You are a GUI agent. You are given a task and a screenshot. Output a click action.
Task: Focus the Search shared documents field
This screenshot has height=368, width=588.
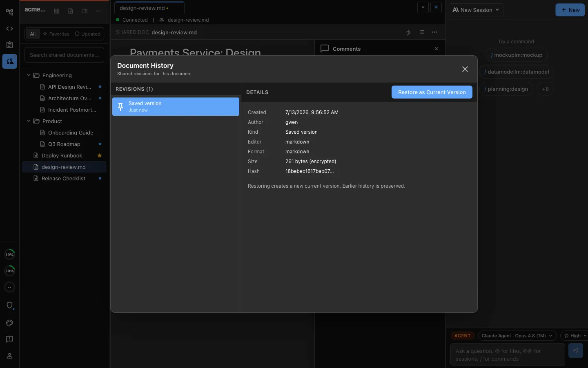point(64,55)
